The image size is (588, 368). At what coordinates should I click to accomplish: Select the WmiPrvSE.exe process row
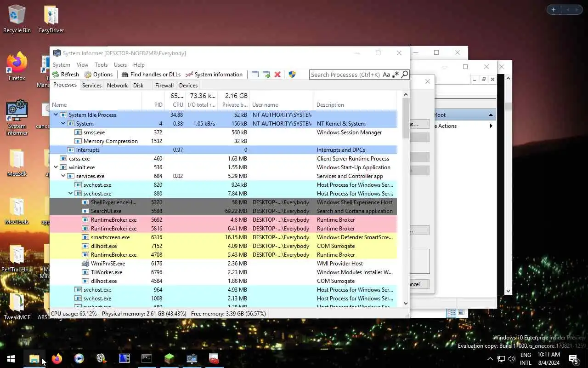[x=223, y=264]
